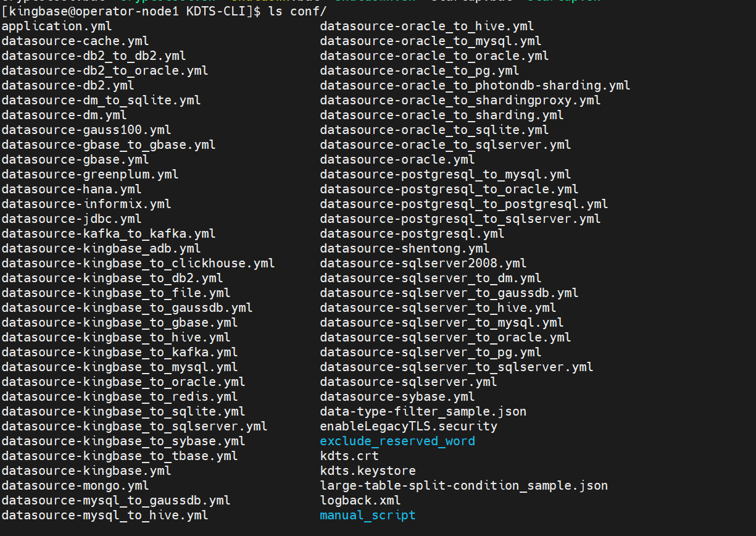
Task: Click datasource-kingbase_to_clickhouse.yml file name
Action: 138,264
